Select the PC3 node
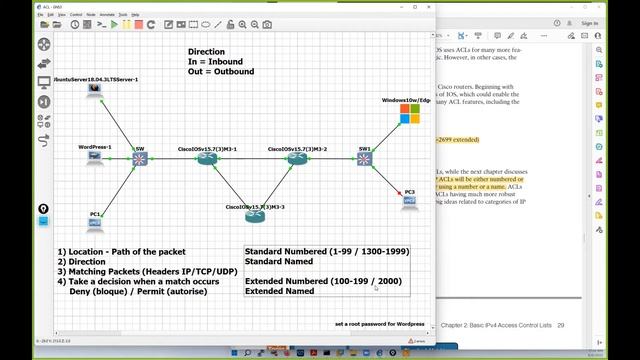The width and height of the screenshot is (640, 360). [x=409, y=201]
